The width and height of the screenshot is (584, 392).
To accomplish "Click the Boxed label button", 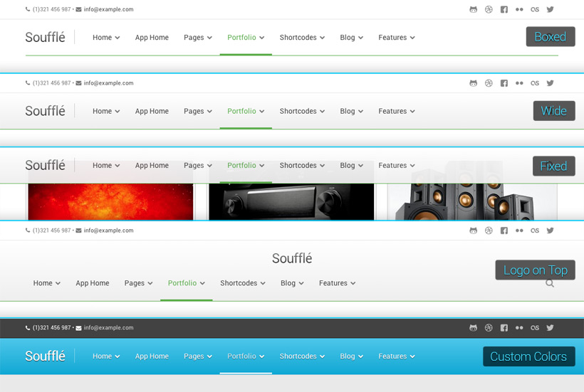I will pyautogui.click(x=551, y=37).
